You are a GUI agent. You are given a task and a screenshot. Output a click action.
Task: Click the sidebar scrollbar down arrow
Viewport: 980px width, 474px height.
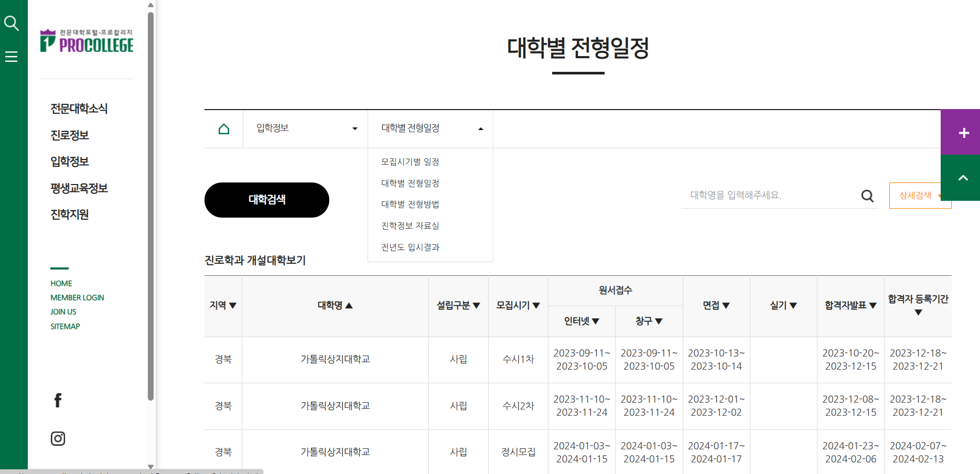[x=150, y=467]
